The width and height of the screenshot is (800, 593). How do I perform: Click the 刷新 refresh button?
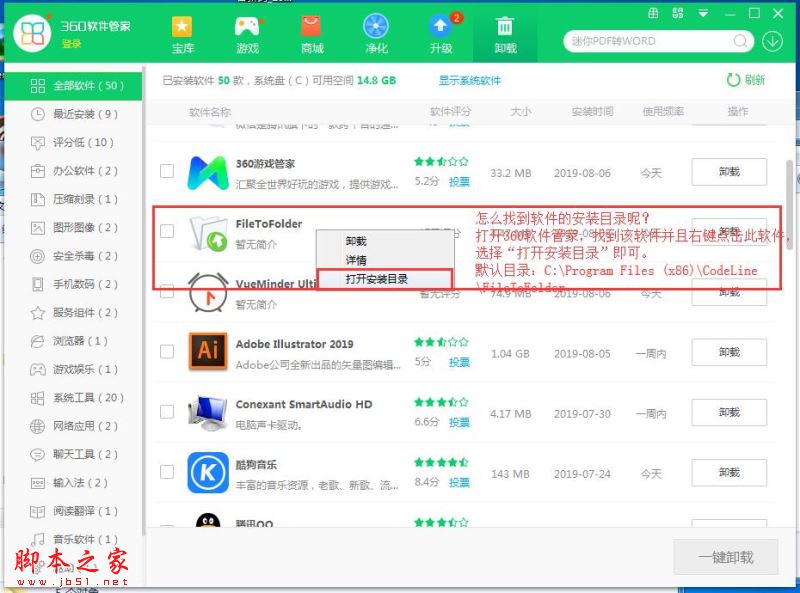click(745, 80)
